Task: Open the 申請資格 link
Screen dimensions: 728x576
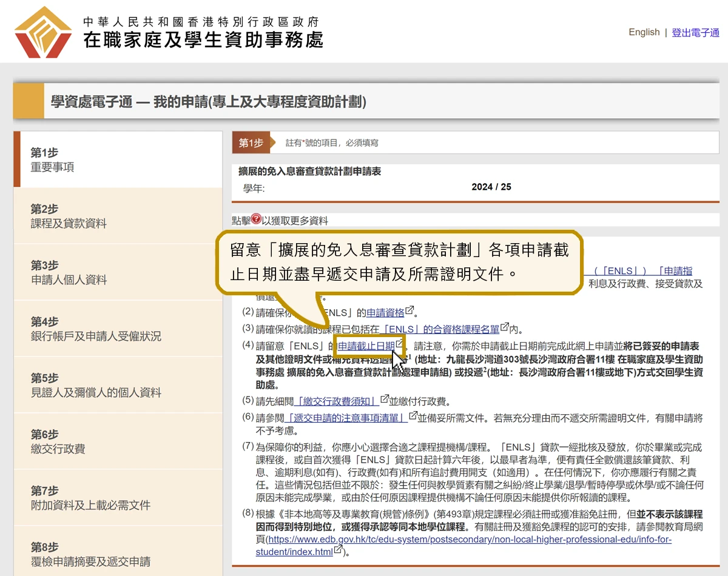Action: [385, 313]
